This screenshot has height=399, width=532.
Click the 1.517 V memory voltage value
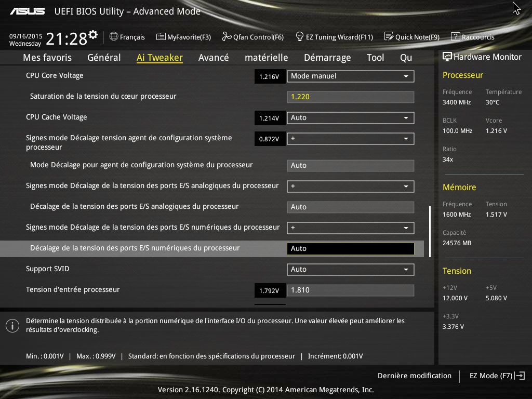tap(496, 215)
